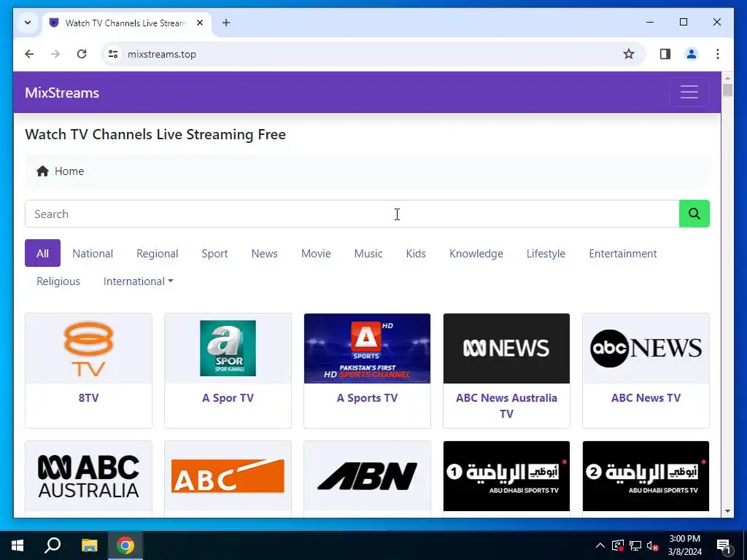Focus the channel Search field
Image resolution: width=747 pixels, height=560 pixels.
pos(352,214)
